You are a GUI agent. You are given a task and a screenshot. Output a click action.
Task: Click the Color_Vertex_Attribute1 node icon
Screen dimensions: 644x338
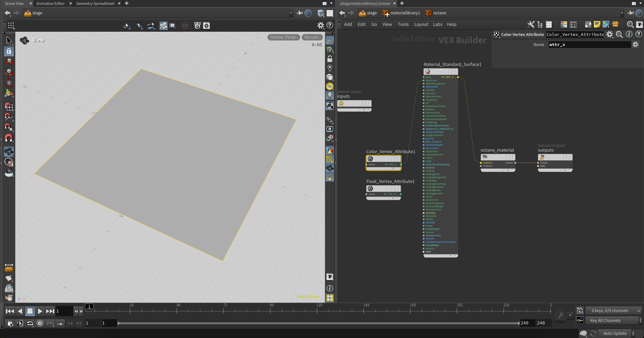[370, 159]
